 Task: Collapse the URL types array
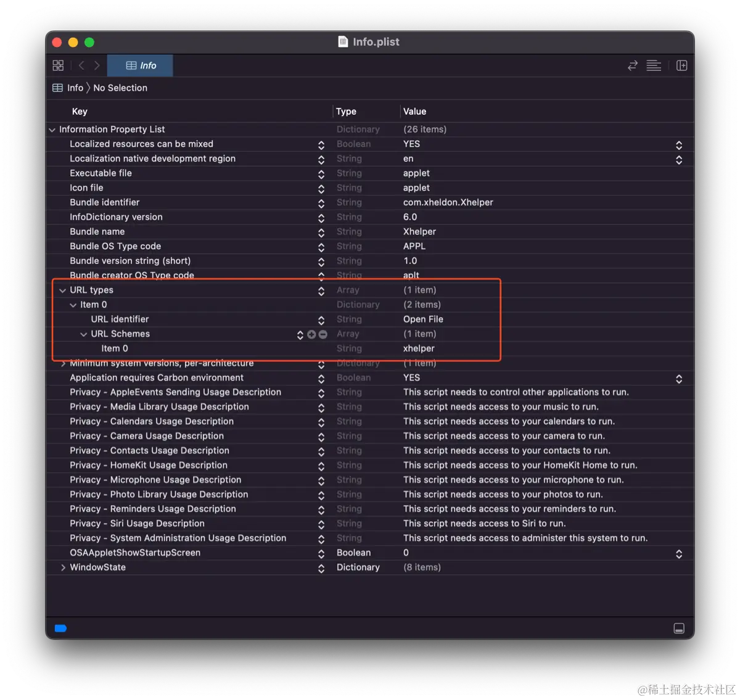(x=62, y=290)
